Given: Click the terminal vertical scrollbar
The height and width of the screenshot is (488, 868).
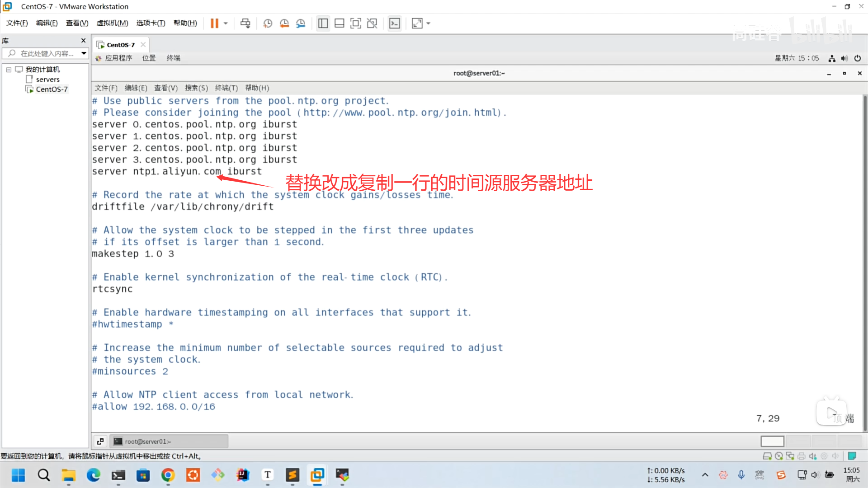Looking at the screenshot, I should click(864, 262).
